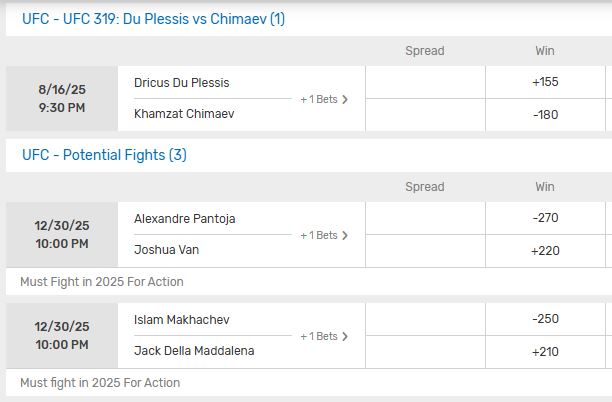
Task: Click the 8/16/25 9:30 PM date cell
Action: pyautogui.click(x=62, y=98)
